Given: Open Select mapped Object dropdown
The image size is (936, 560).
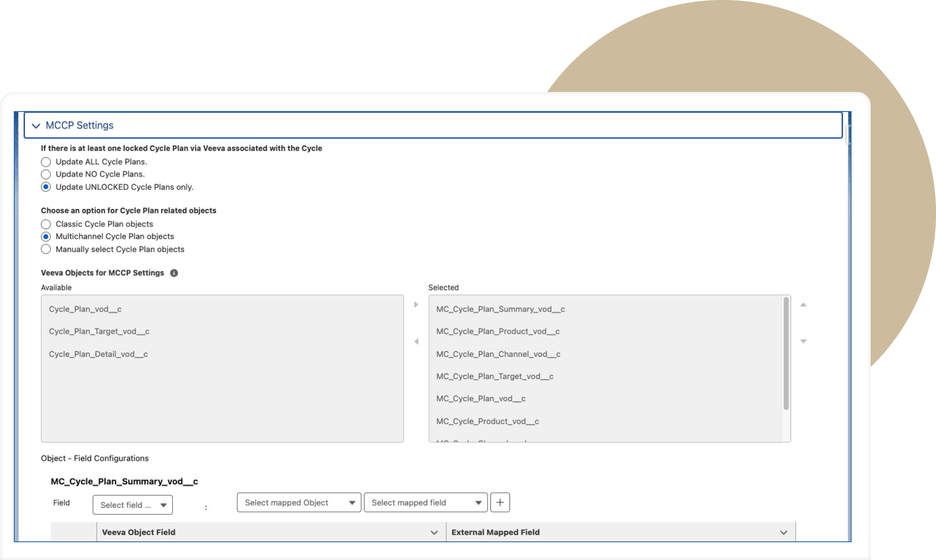Looking at the screenshot, I should click(299, 502).
